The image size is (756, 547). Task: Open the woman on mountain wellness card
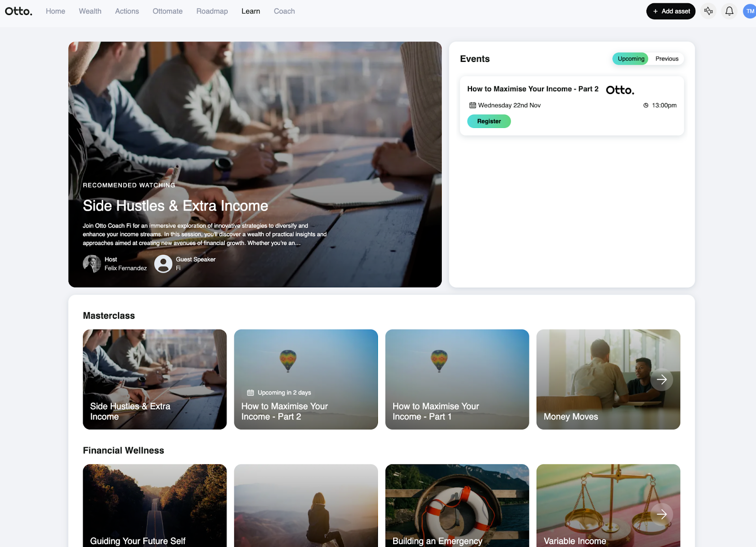click(306, 505)
